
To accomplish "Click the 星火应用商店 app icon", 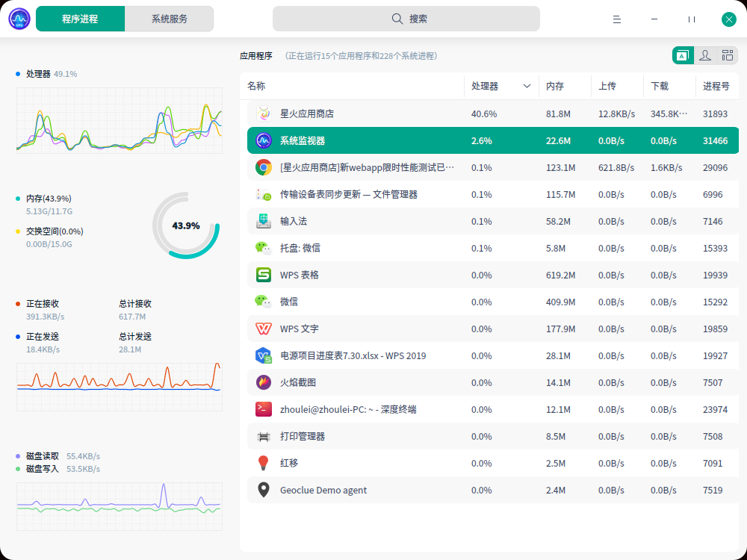I will pos(264,113).
